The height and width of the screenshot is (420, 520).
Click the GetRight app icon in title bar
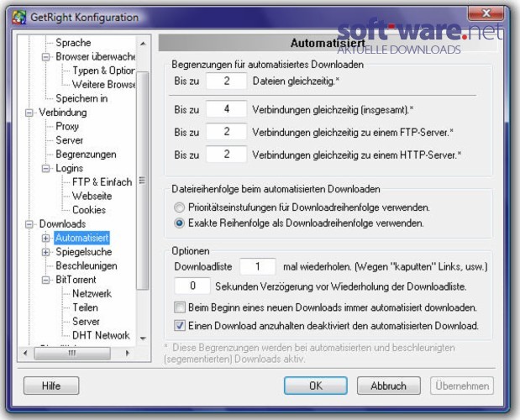click(19, 18)
